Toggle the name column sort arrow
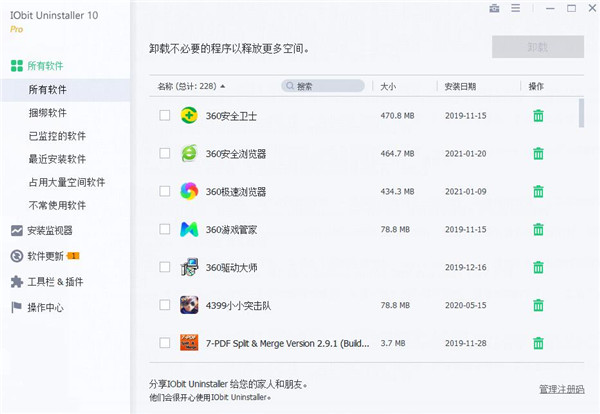This screenshot has width=600, height=414. pos(223,86)
